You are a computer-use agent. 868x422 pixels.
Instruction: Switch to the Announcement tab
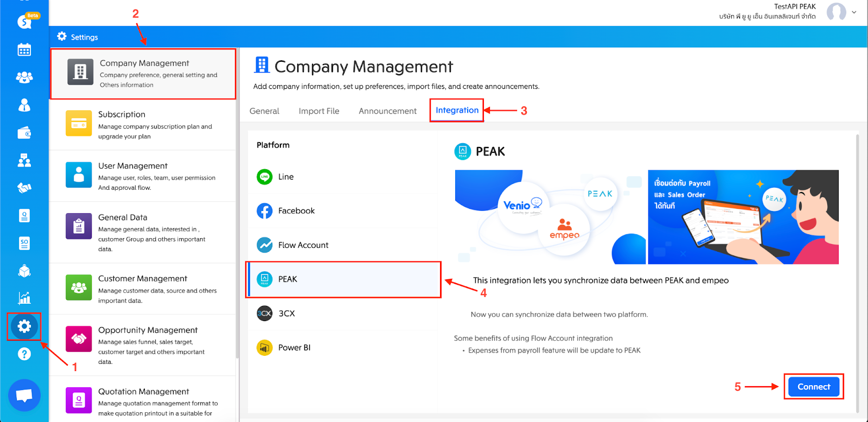[x=388, y=111]
